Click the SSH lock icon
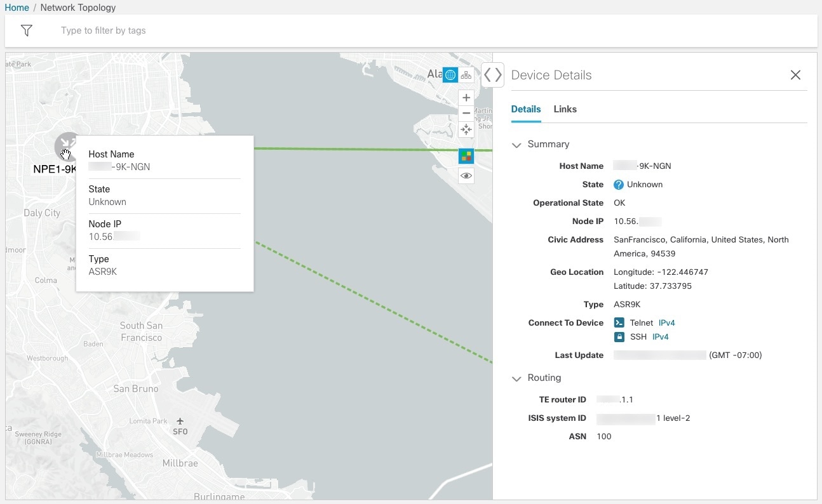This screenshot has width=822, height=504. click(619, 337)
